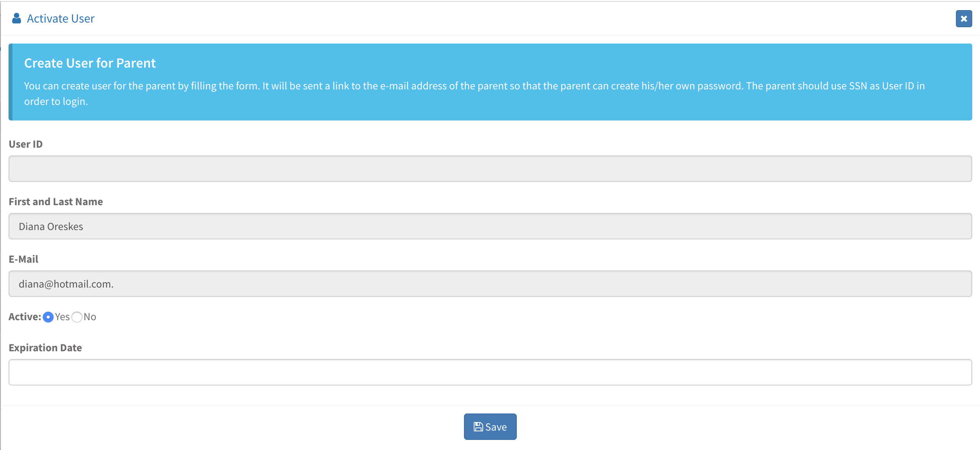980x450 pixels.
Task: Save the user activation form
Action: coord(490,427)
